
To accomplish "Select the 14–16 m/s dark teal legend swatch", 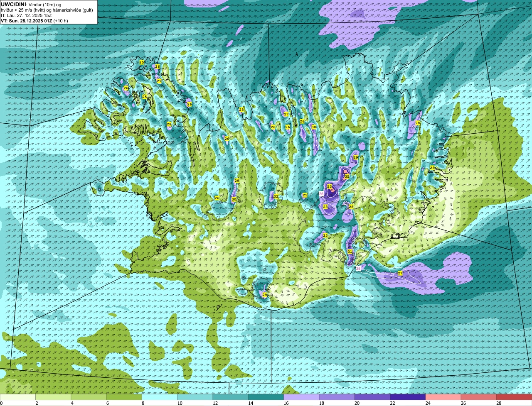I will point(266,397).
